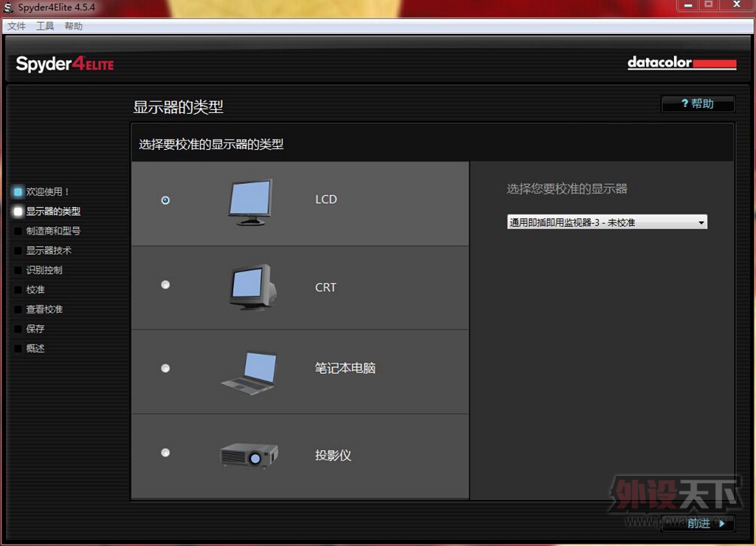Select the 保存 step in sidebar
Screen dimensions: 756x546
pos(30,329)
